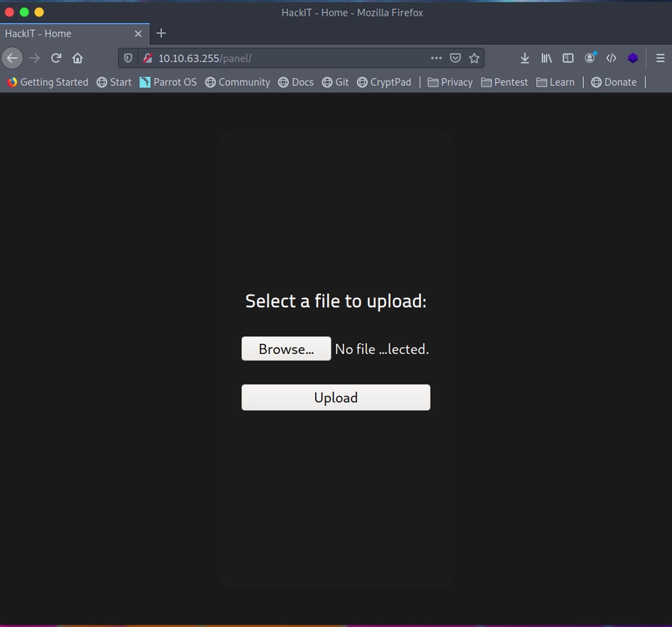Click the Browse... file button
This screenshot has width=672, height=627.
[286, 349]
